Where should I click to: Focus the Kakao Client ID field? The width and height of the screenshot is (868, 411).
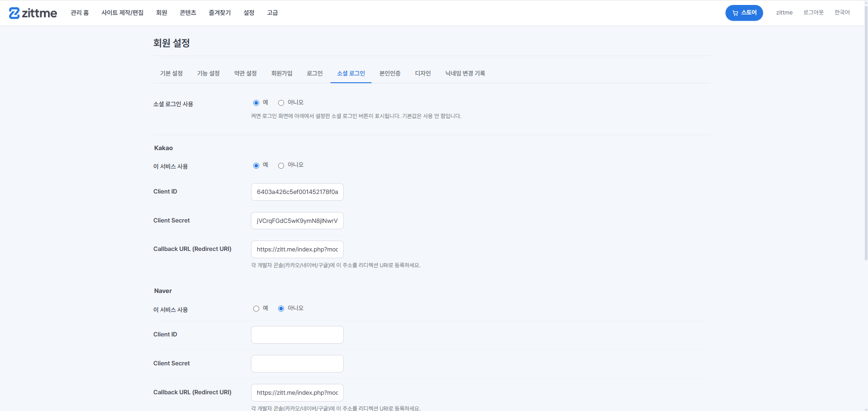tap(297, 192)
